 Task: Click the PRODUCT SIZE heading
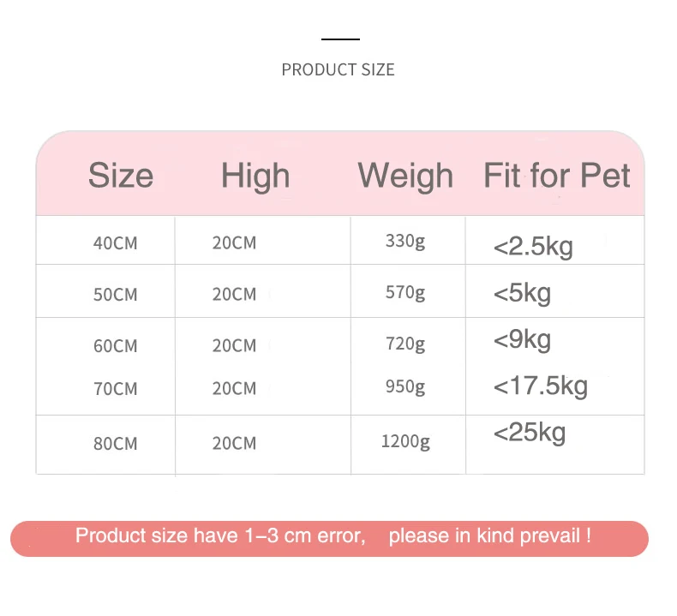click(x=338, y=70)
